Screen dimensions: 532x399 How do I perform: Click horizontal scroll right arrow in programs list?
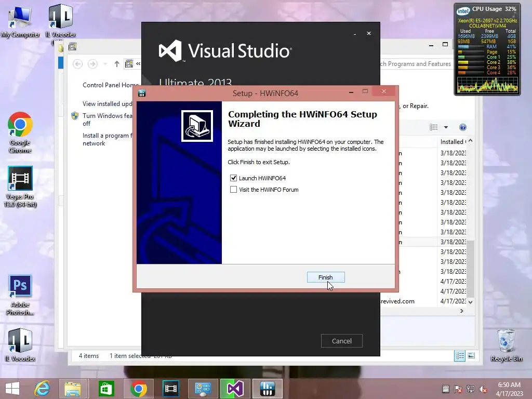tap(462, 311)
